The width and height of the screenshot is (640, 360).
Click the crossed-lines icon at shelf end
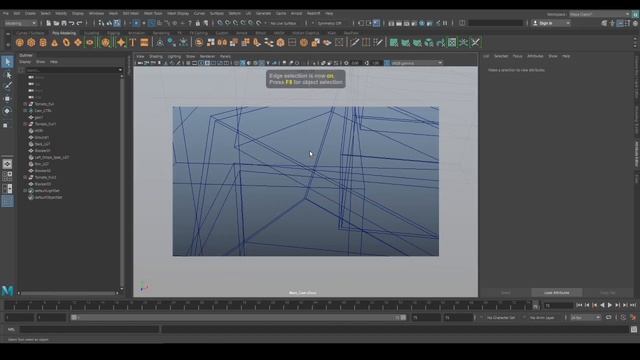click(476, 42)
